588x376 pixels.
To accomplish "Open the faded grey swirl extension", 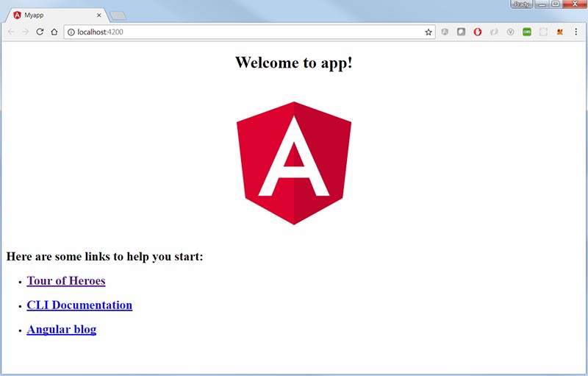I will 494,32.
